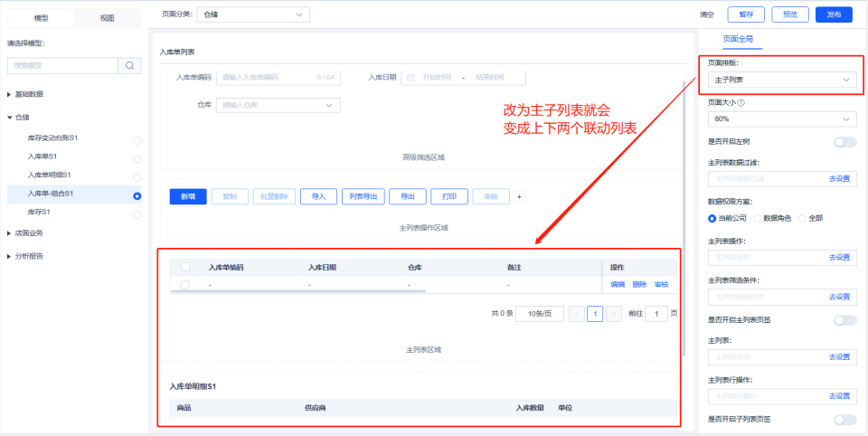Click the 导入 button
868x436 pixels.
[319, 196]
